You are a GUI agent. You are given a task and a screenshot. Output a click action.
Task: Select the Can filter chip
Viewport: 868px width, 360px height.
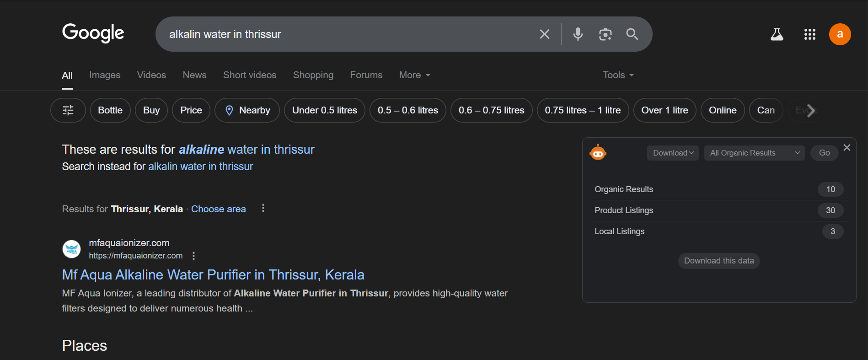766,110
